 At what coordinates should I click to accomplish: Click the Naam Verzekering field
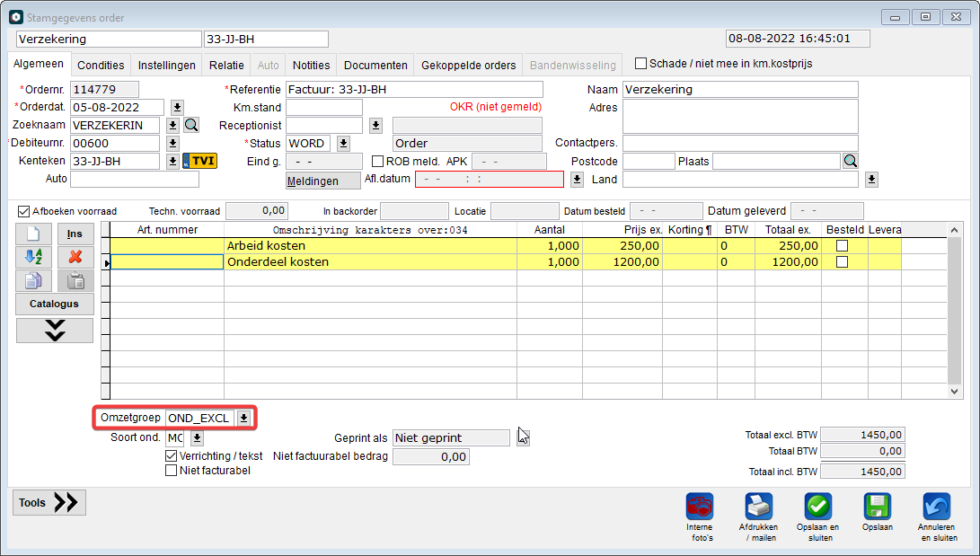pyautogui.click(x=741, y=89)
